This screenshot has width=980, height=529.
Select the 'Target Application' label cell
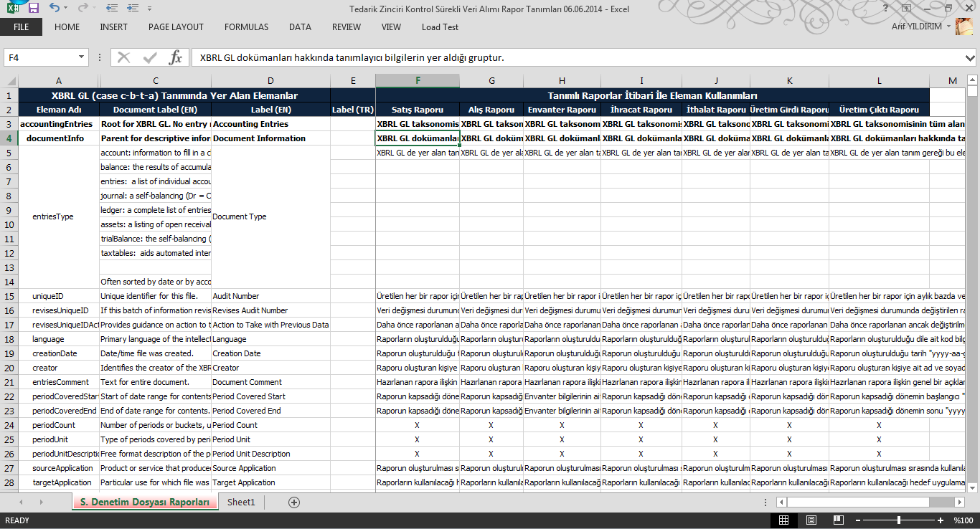(270, 482)
